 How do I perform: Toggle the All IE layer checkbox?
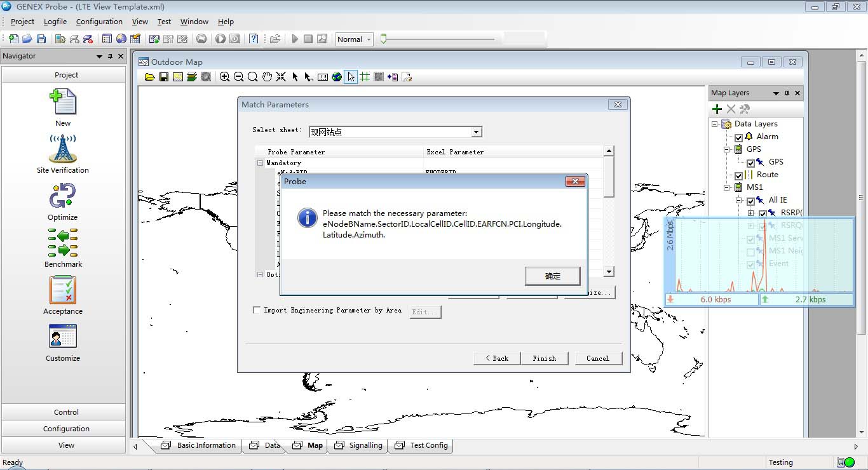point(750,201)
